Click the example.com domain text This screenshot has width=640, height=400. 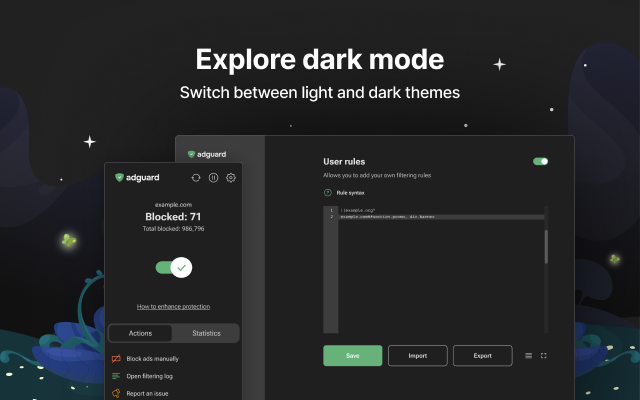[x=173, y=205]
